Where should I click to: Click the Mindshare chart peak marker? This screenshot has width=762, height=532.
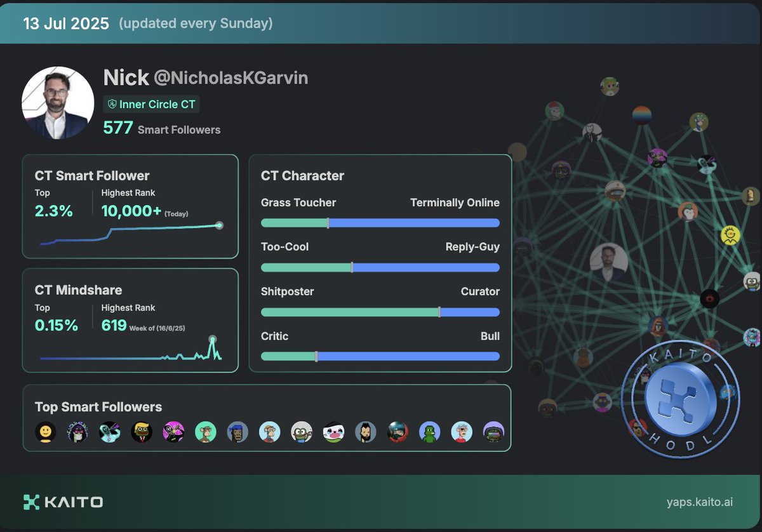pyautogui.click(x=213, y=339)
